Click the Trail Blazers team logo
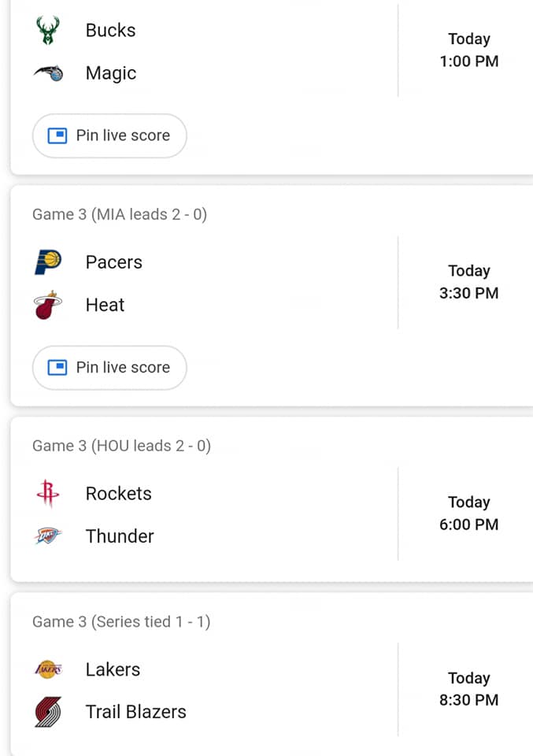The image size is (533, 756). point(48,712)
